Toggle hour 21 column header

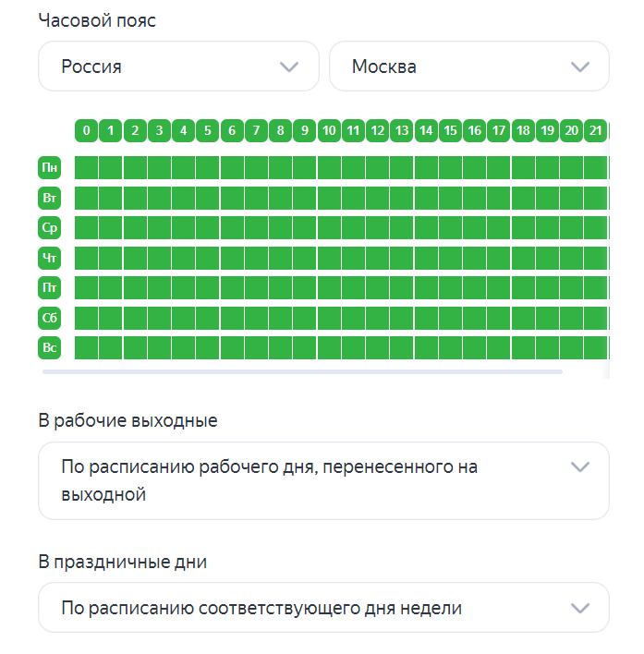pos(596,131)
